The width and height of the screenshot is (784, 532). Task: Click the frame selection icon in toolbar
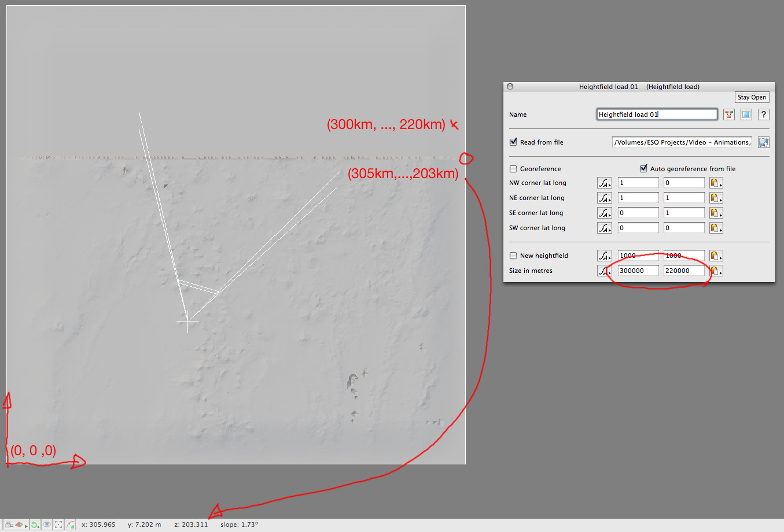[58, 524]
